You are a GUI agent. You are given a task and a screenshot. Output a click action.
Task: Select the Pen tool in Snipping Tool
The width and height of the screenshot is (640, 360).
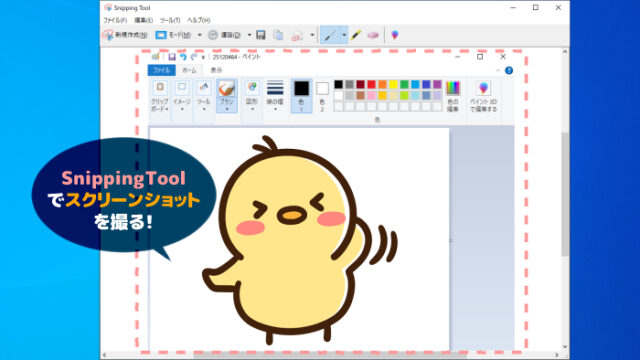[x=330, y=36]
